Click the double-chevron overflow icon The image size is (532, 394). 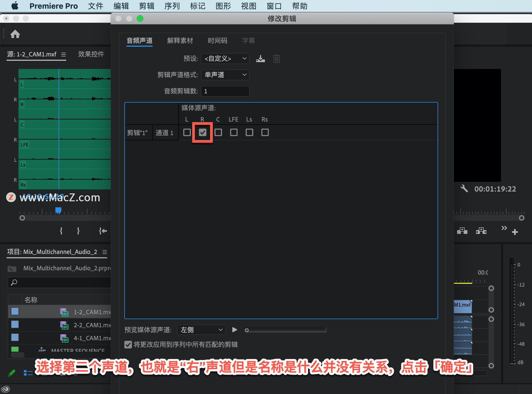(504, 228)
